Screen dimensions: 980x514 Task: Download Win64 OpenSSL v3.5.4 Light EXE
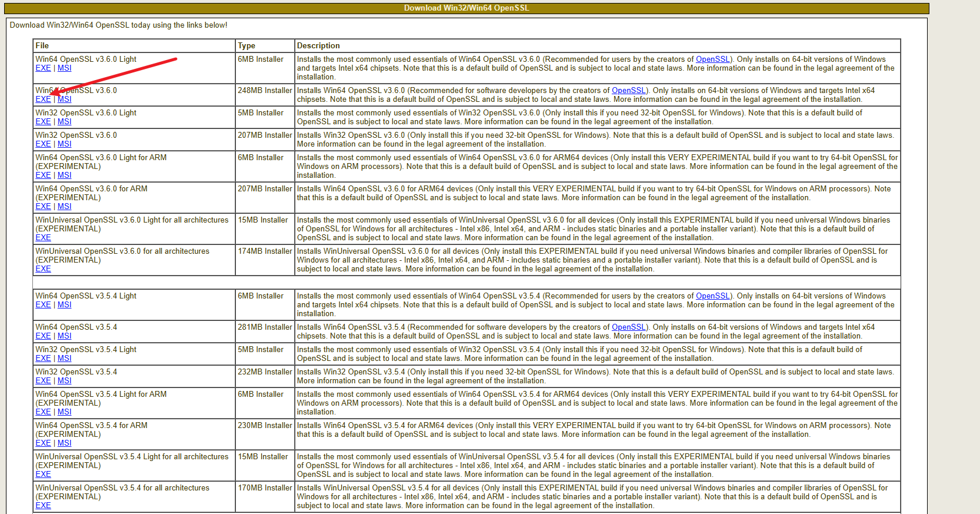pyautogui.click(x=43, y=305)
